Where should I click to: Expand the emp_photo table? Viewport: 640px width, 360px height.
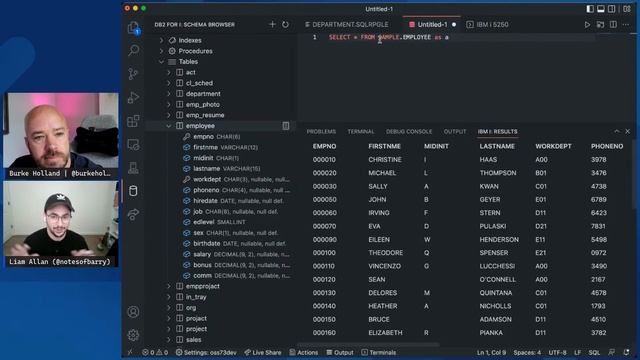(x=169, y=104)
